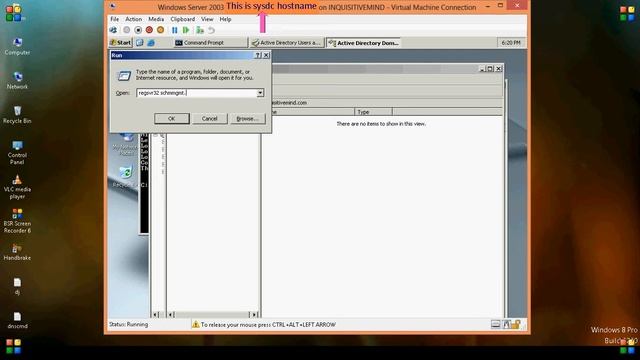Expand the Open dropdown arrow in Run dialog
Viewport: 640px width, 360px height.
point(260,93)
